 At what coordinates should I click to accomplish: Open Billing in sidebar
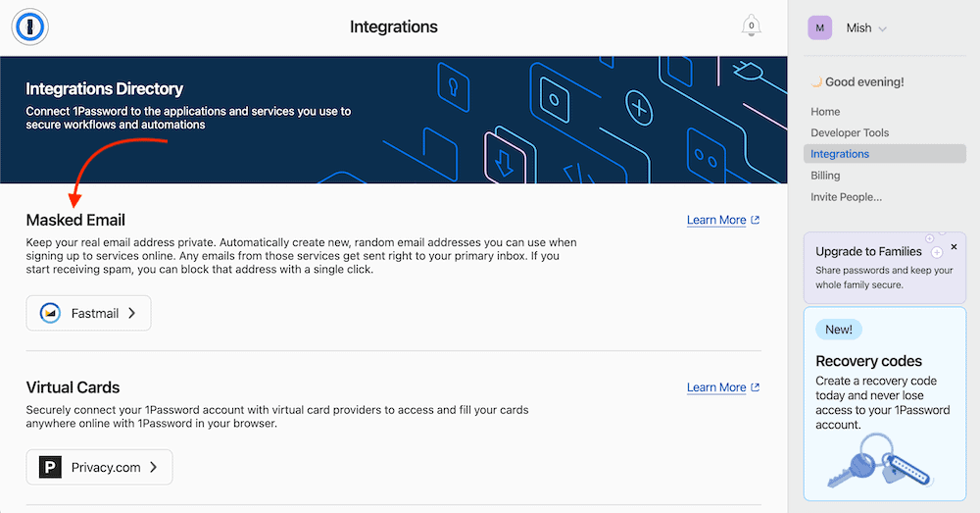click(x=825, y=176)
